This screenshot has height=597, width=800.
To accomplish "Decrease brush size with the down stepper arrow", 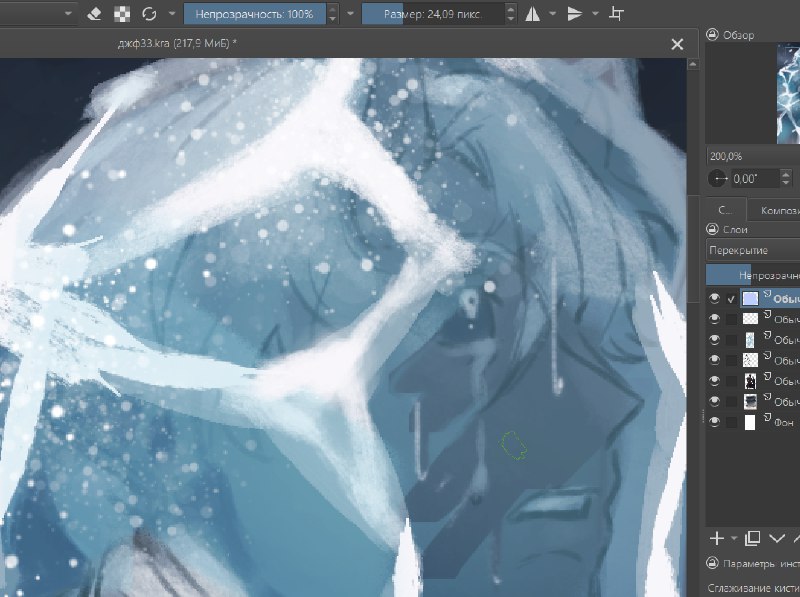I will tap(511, 19).
